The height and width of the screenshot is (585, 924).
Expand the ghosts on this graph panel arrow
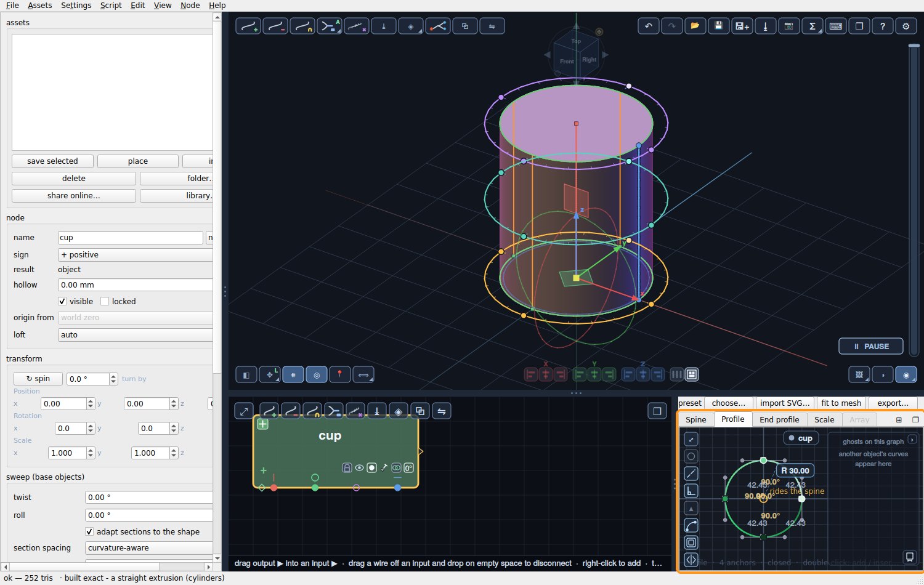pos(912,440)
